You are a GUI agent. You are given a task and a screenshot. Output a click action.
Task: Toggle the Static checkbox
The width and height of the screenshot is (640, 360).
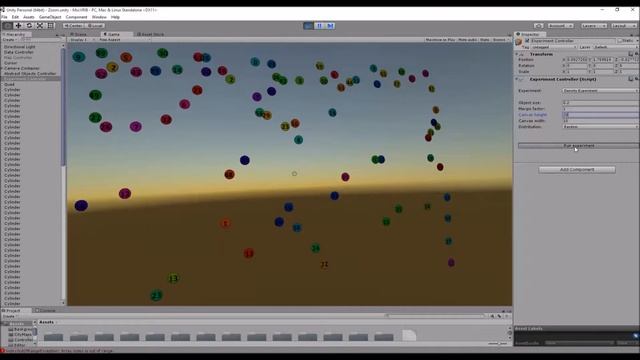tap(620, 41)
